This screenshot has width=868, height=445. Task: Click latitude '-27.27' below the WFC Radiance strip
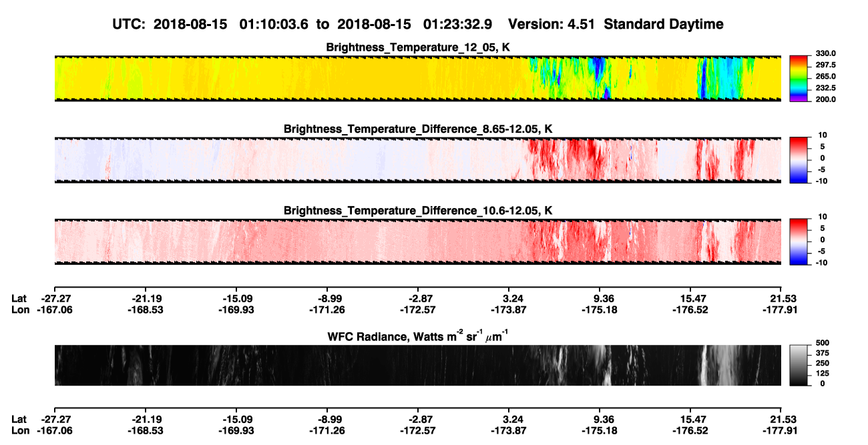[57, 420]
